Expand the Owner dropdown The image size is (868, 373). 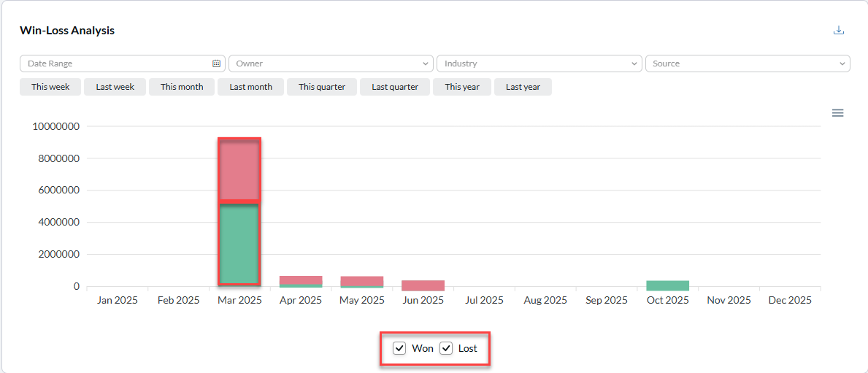(330, 64)
